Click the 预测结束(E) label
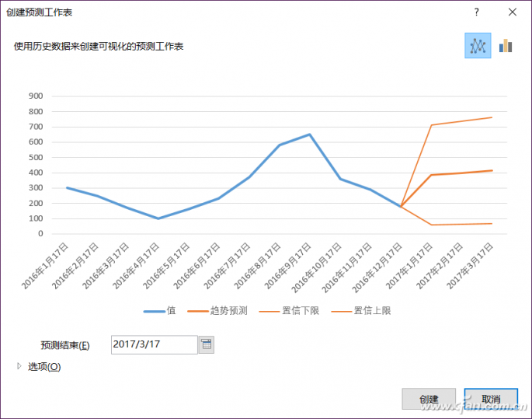Viewport: 532px width, 419px height. pyautogui.click(x=65, y=345)
